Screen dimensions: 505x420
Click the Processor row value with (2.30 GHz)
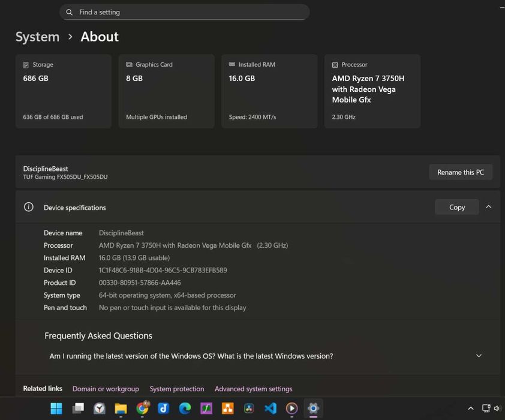pyautogui.click(x=193, y=245)
